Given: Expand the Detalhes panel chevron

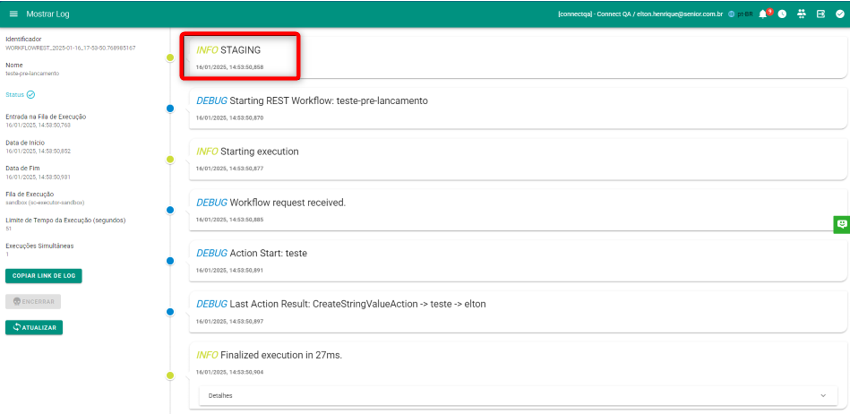Looking at the screenshot, I should point(823,395).
